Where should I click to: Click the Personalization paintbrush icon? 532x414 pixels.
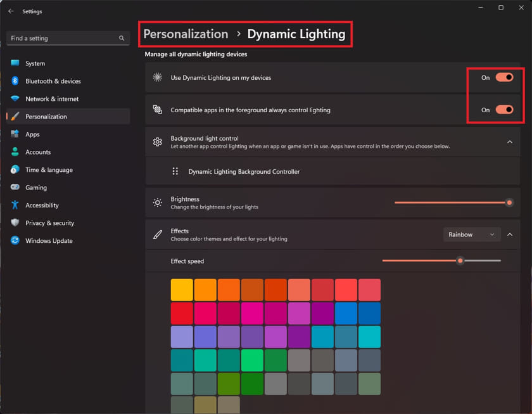[x=15, y=117]
